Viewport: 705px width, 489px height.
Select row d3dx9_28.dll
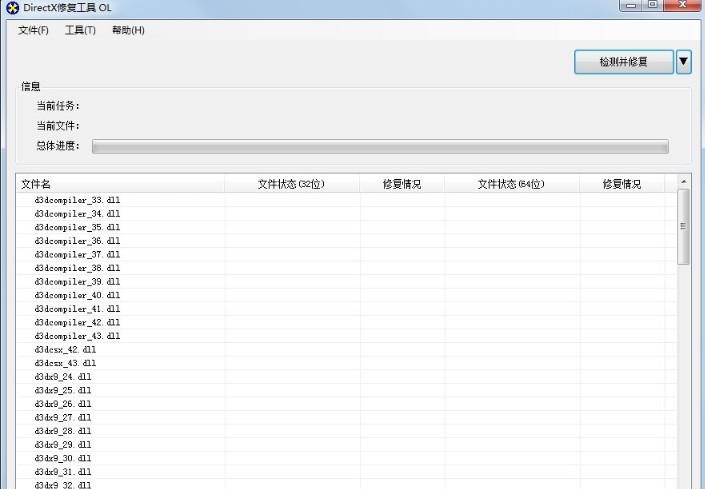(347, 431)
